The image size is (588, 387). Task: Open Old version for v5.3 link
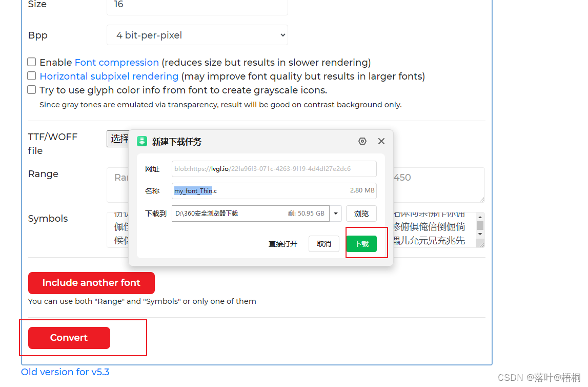(65, 372)
